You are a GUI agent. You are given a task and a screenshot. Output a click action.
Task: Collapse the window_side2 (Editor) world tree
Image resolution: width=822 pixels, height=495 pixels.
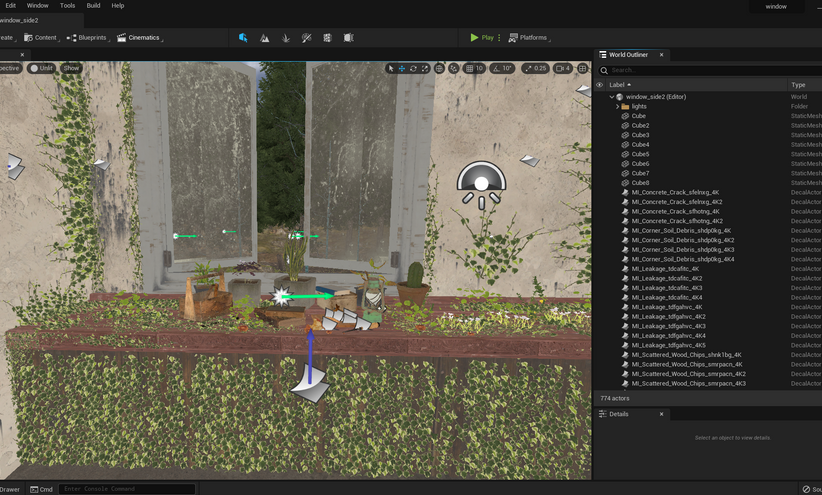point(612,97)
